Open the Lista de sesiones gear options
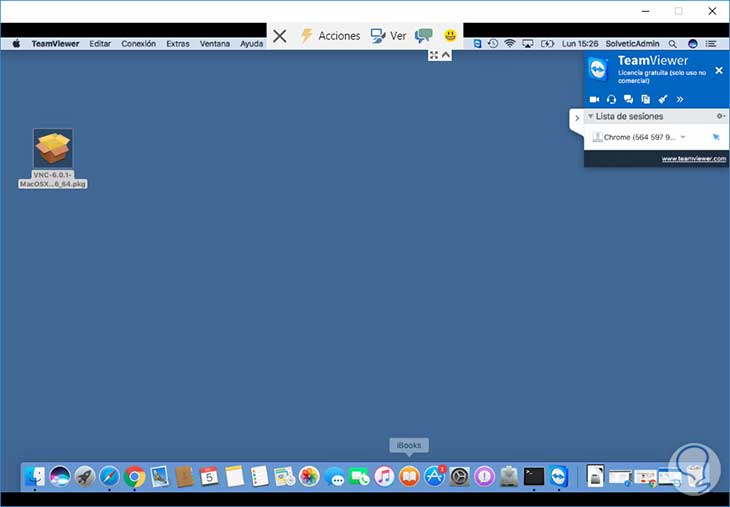This screenshot has height=507, width=730. [x=720, y=116]
